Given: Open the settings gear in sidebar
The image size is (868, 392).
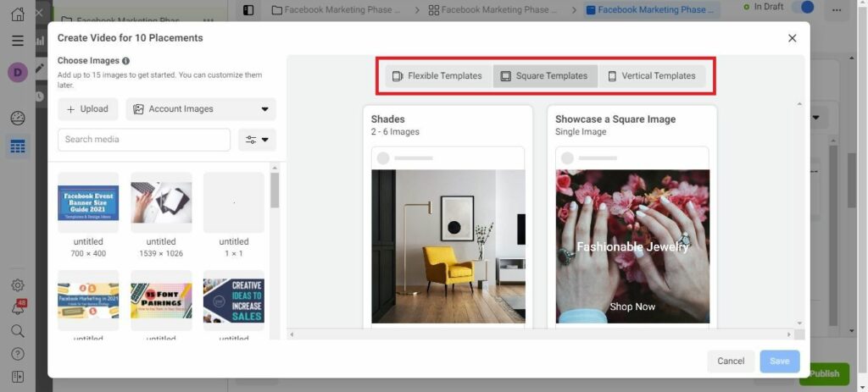Looking at the screenshot, I should pos(18,285).
